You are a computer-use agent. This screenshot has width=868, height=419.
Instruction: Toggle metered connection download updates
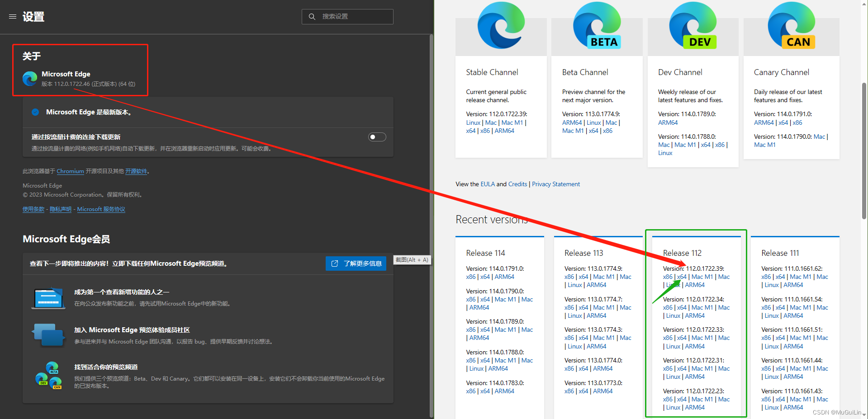pyautogui.click(x=377, y=137)
